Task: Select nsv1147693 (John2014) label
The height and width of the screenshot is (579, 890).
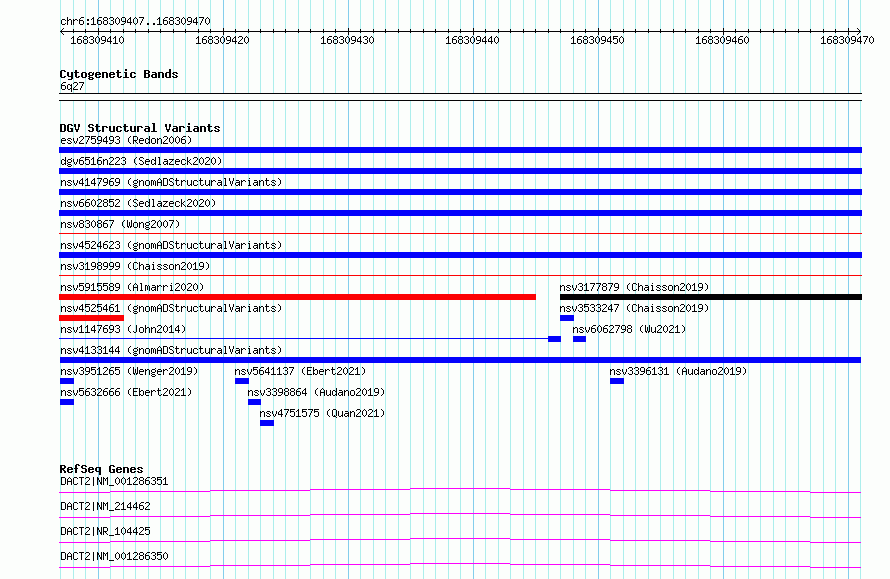Action: 123,329
